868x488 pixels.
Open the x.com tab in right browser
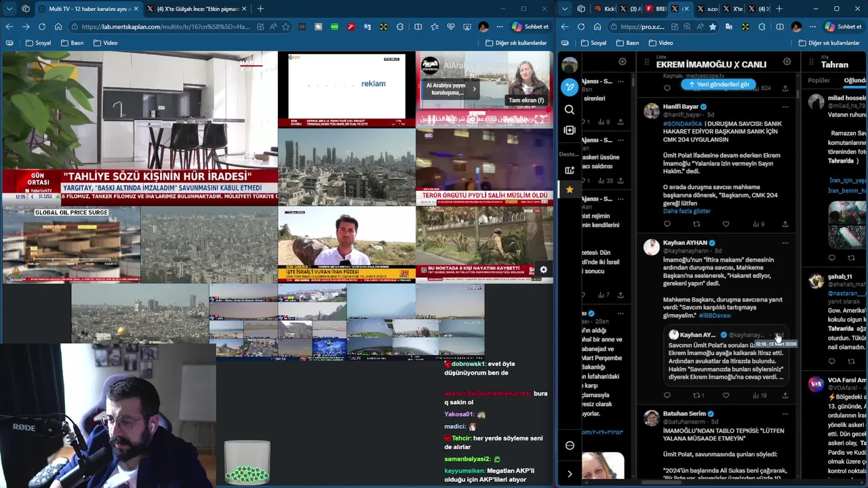tap(707, 9)
